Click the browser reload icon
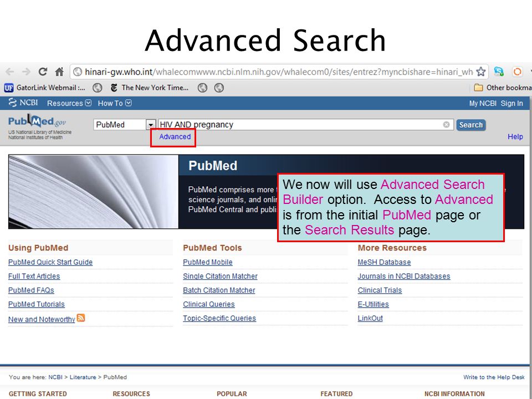This screenshot has height=399, width=532. click(x=43, y=71)
